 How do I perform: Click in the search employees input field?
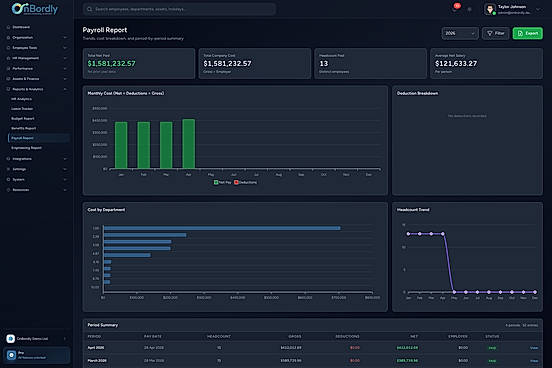179,9
